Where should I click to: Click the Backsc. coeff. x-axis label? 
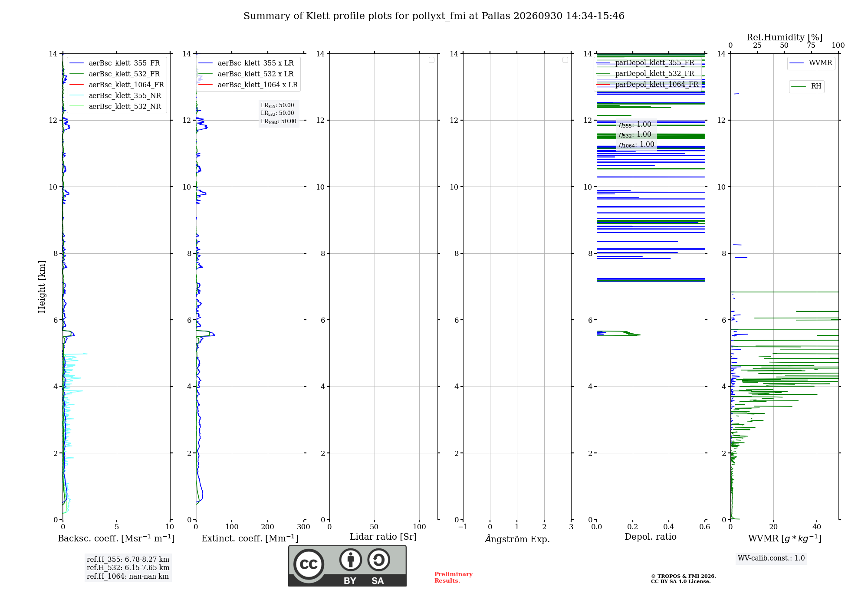tap(116, 538)
